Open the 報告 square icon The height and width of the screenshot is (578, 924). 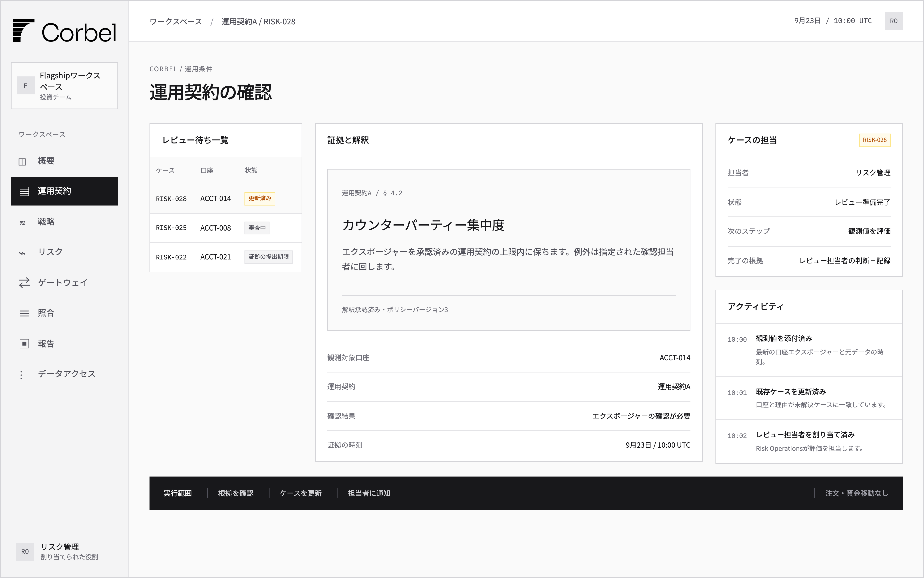point(24,344)
